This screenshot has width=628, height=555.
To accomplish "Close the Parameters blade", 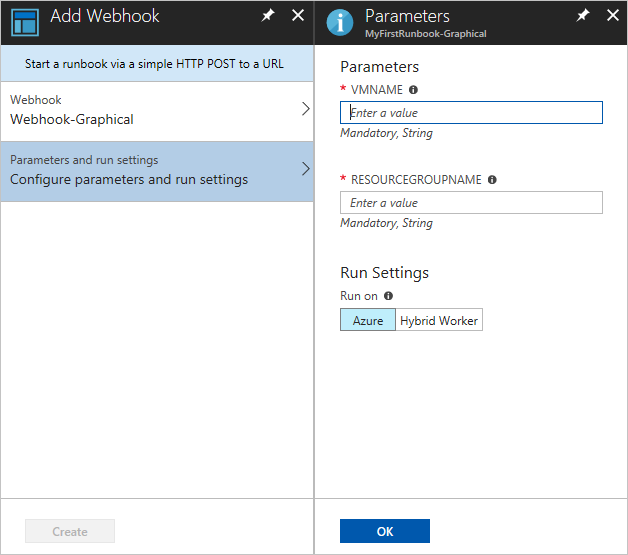I will pyautogui.click(x=612, y=16).
